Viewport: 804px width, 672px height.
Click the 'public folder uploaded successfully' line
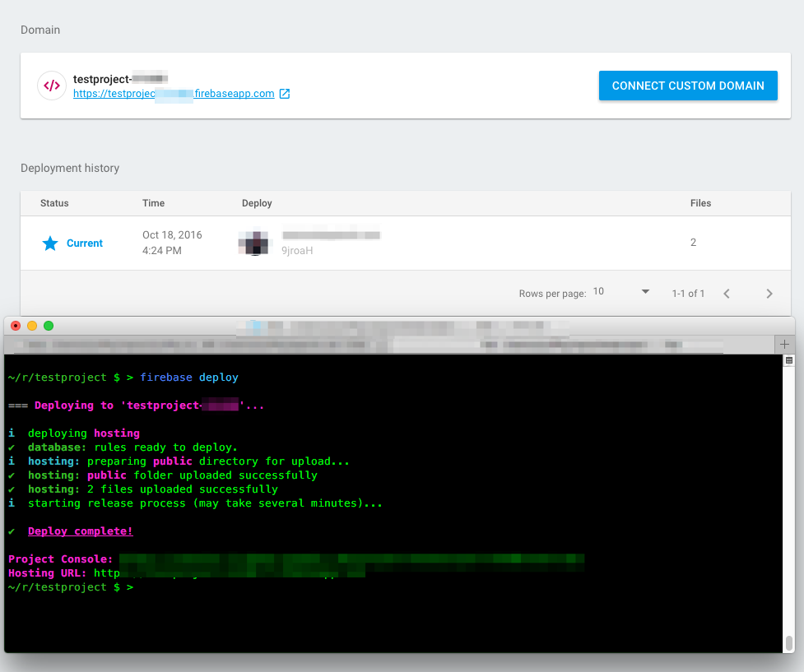tap(163, 475)
